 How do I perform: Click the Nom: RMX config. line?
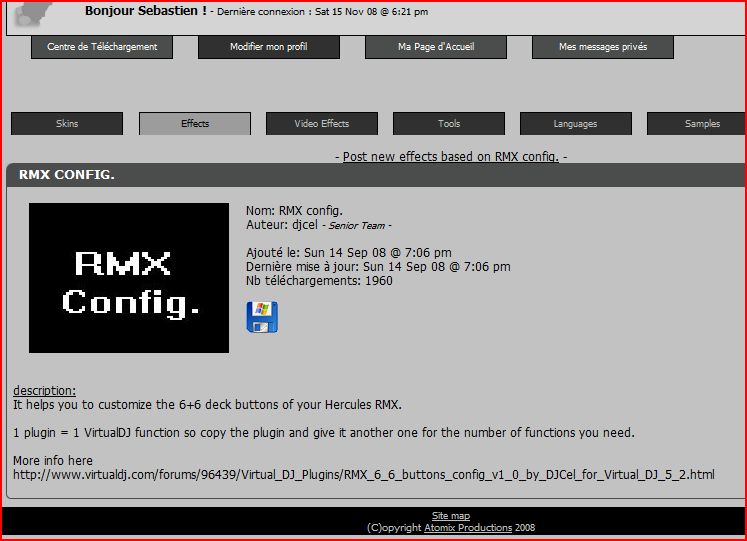coord(294,211)
